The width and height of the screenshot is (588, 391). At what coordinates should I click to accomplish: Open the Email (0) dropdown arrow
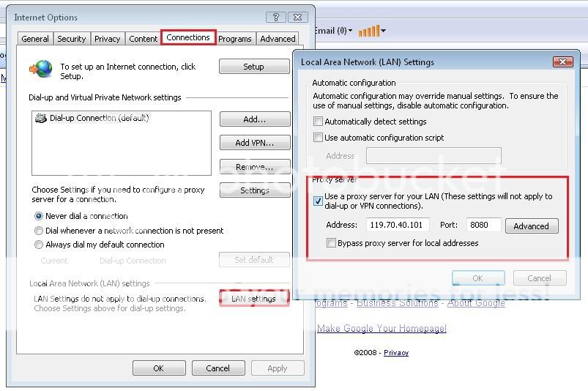351,31
